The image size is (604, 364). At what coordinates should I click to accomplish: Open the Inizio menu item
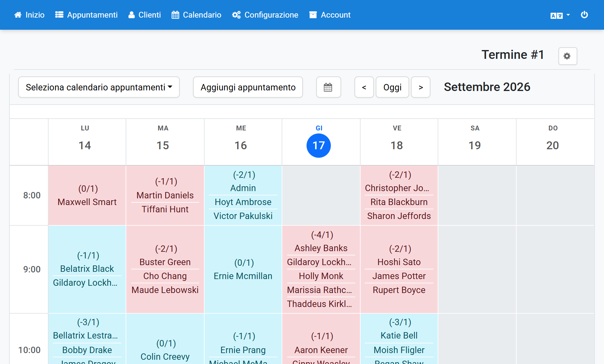tap(29, 15)
